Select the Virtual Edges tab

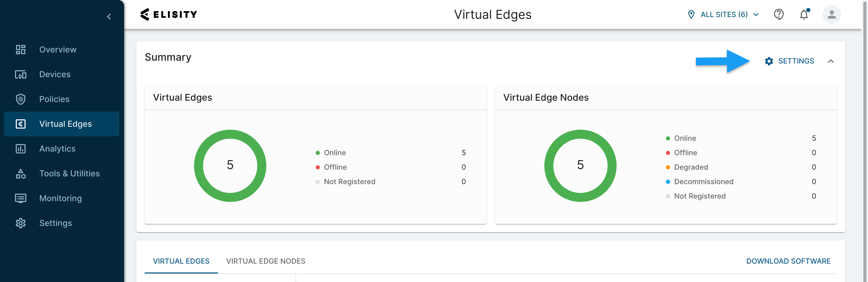[181, 261]
